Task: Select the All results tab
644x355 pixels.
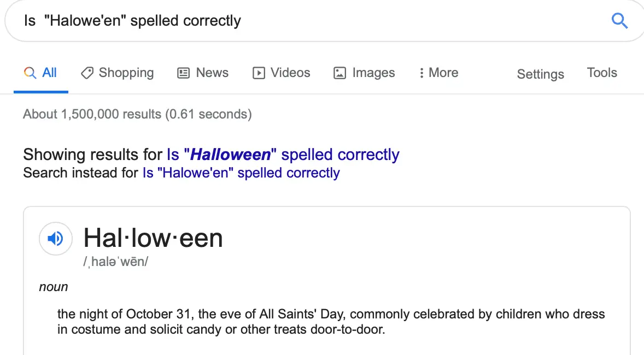Action: (49, 73)
